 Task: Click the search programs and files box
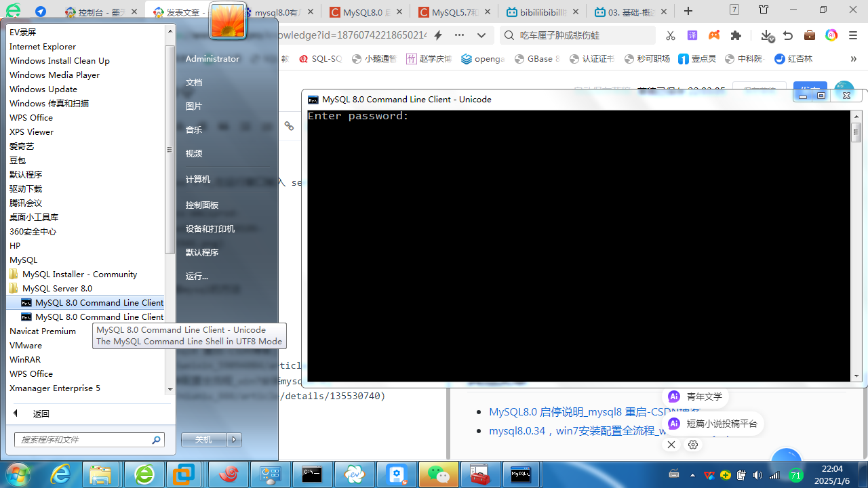pyautogui.click(x=90, y=440)
